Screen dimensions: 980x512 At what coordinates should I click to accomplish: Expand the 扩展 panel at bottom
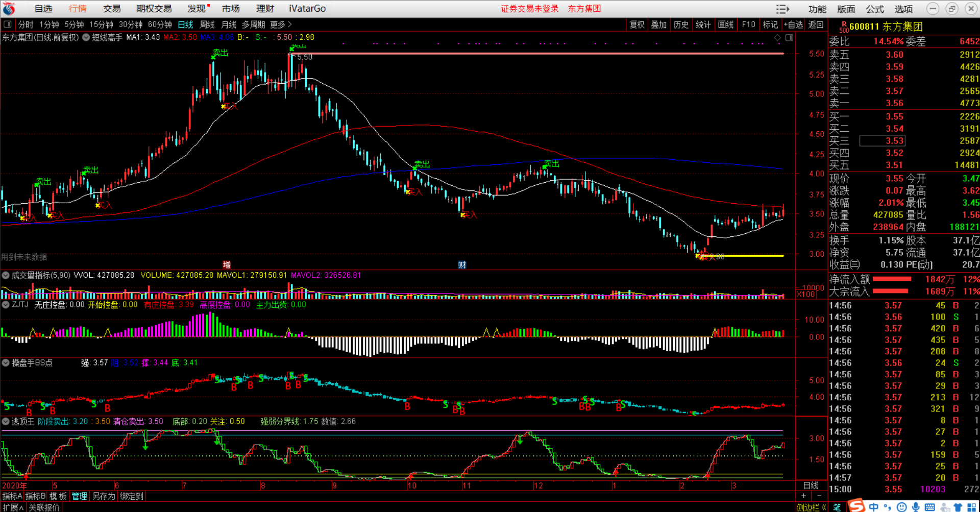(x=13, y=507)
